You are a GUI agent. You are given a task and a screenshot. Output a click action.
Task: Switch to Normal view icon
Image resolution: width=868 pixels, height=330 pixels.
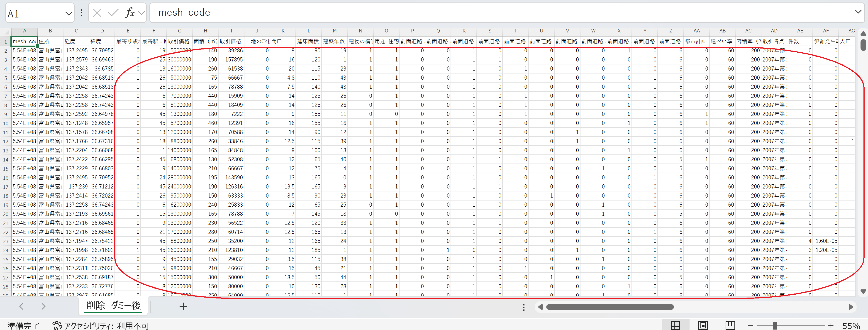point(675,325)
